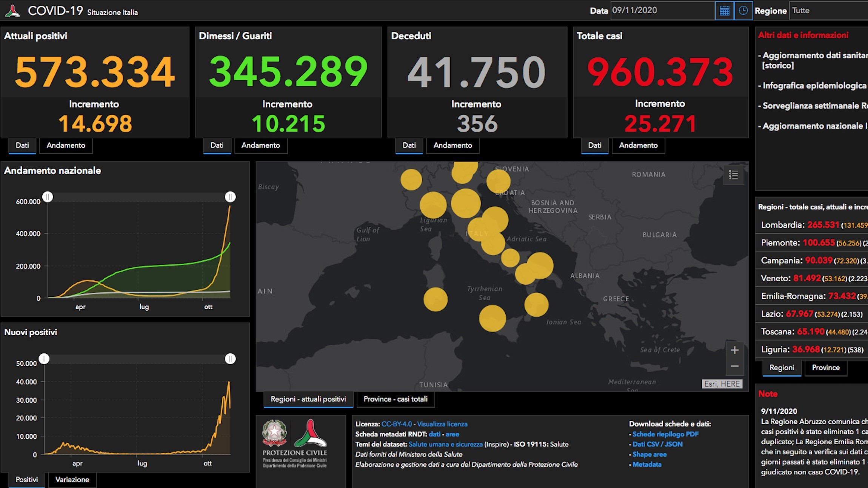Select the Province - casi totali map tab
The image size is (868, 488).
[396, 399]
